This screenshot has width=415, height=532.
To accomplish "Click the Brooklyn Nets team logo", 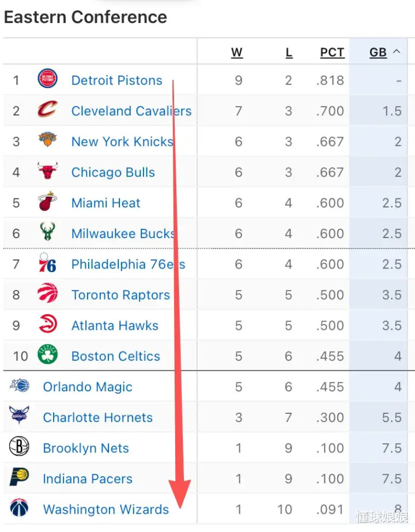I will tap(19, 447).
